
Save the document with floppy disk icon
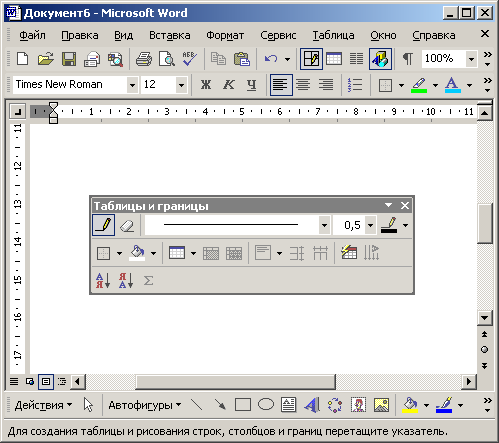tap(69, 59)
